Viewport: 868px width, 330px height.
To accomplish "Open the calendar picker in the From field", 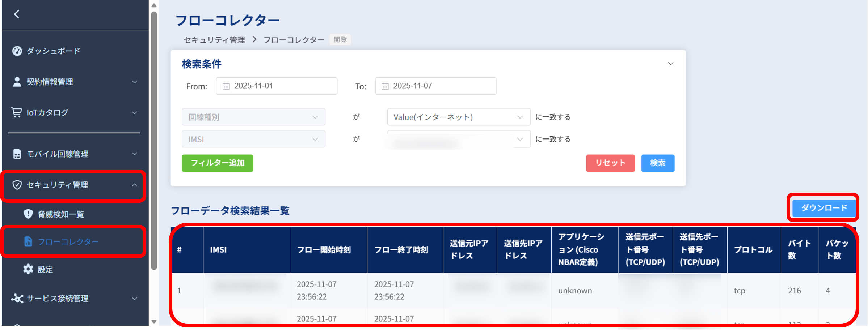I will (x=226, y=86).
